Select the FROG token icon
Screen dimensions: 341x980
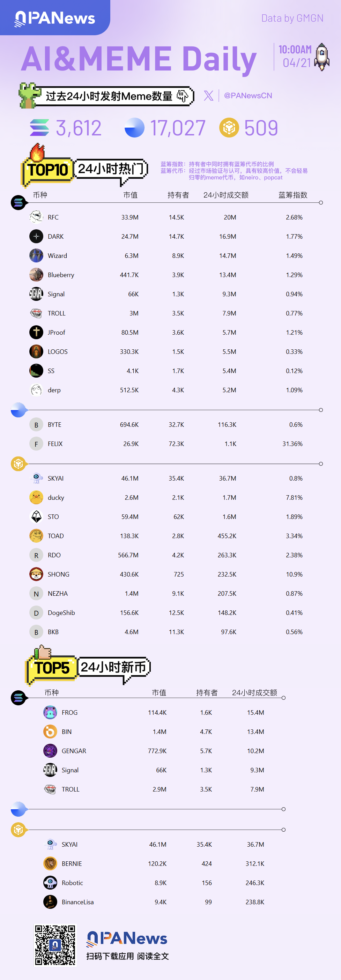click(50, 712)
